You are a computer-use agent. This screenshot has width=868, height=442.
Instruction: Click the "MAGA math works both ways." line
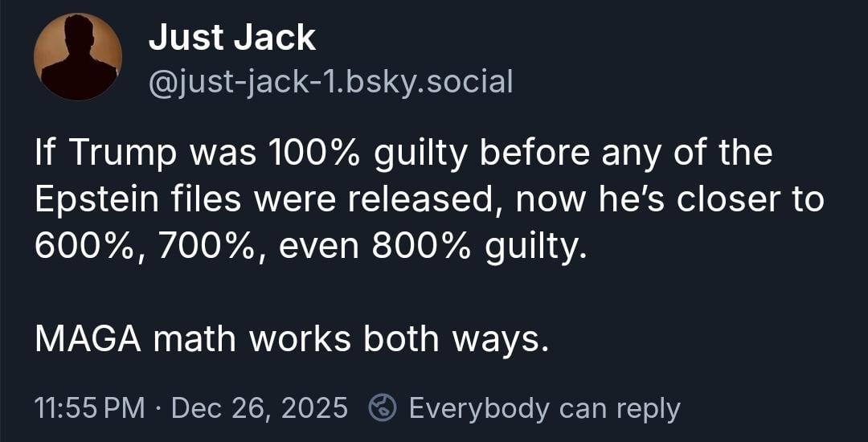coord(292,339)
